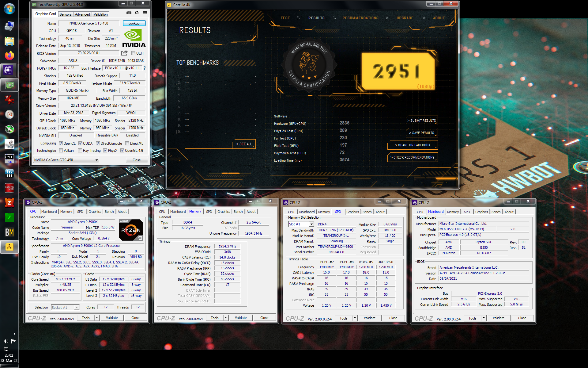Open RECOMMENDATIONS in Catzilla menu
The image size is (588, 368).
click(x=360, y=18)
